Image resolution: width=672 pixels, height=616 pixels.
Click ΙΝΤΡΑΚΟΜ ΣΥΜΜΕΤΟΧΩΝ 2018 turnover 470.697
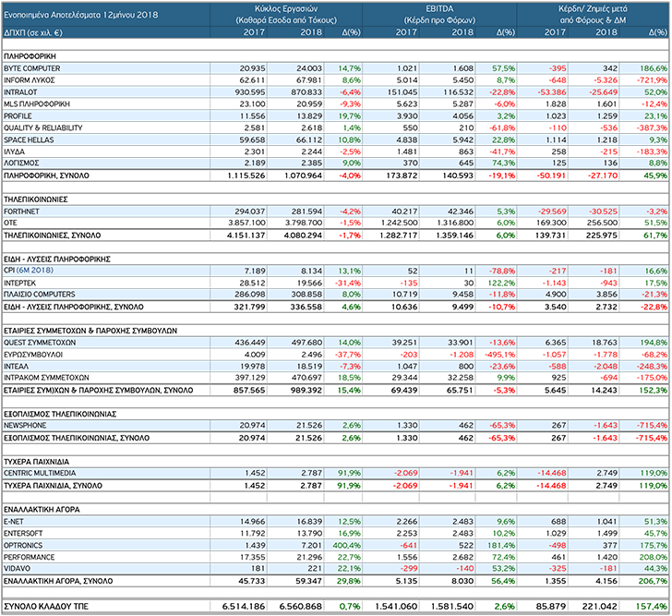(x=306, y=378)
